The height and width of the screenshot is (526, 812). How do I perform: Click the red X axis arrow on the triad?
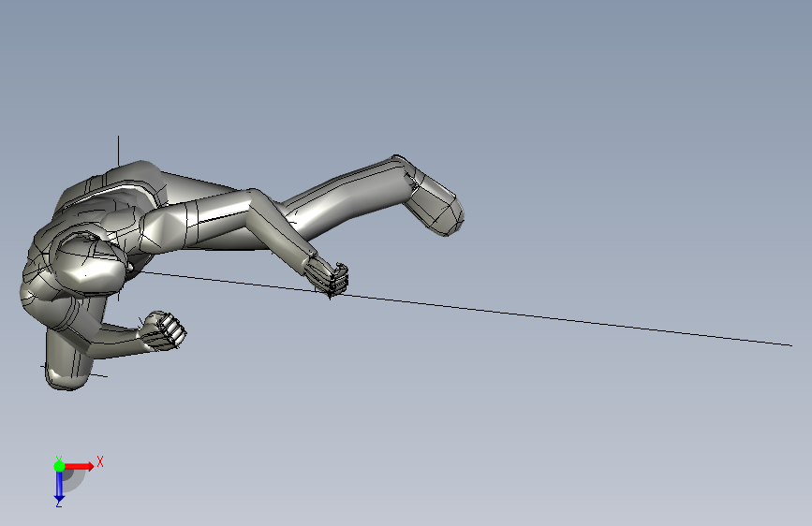[x=80, y=466]
